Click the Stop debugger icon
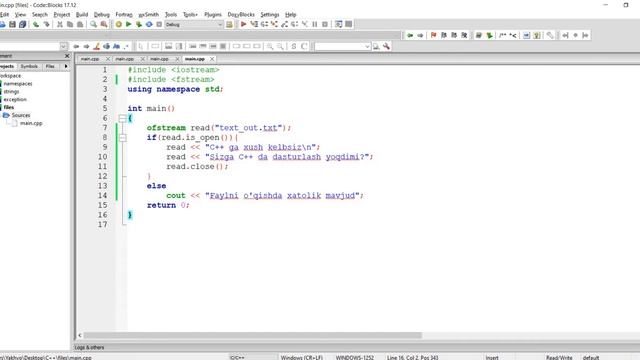This screenshot has height=360, width=640. 325,24
